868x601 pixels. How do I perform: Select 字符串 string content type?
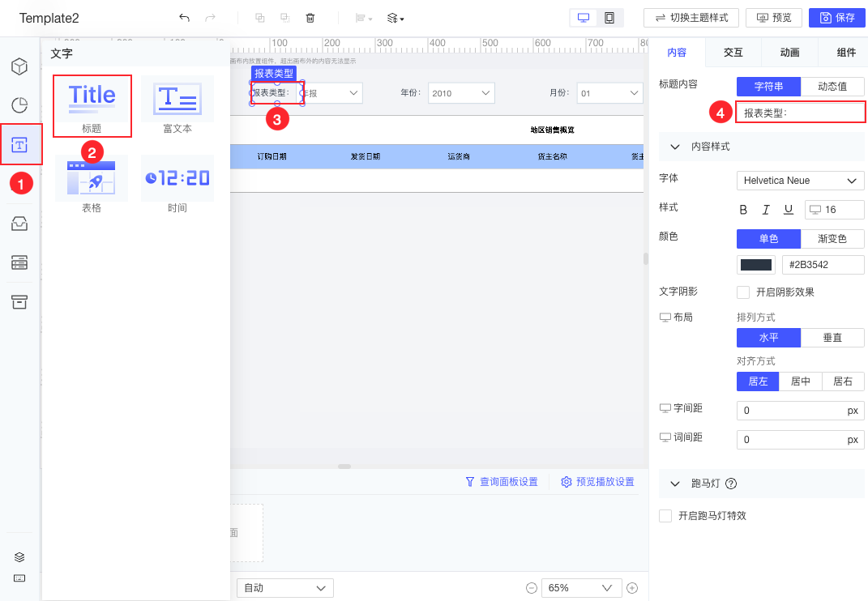point(768,87)
